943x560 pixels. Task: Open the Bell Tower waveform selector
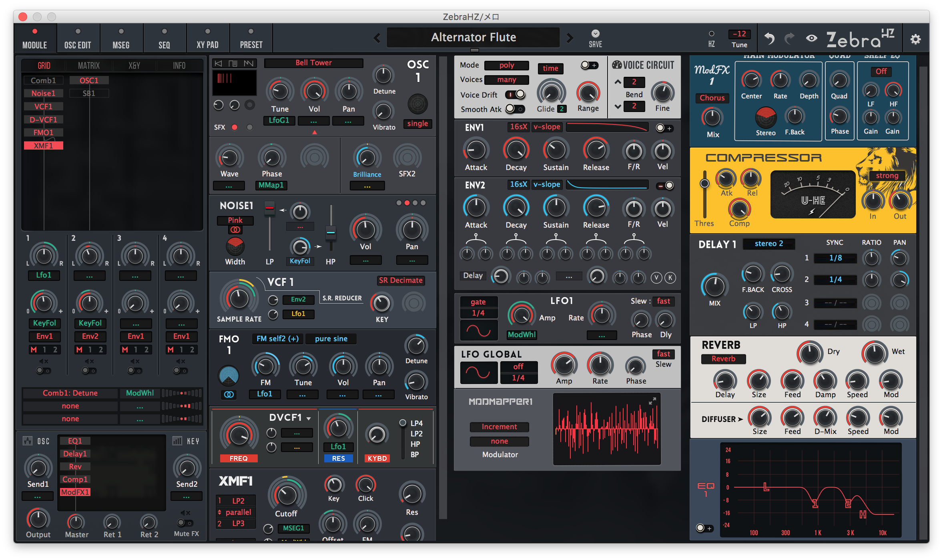pos(313,63)
